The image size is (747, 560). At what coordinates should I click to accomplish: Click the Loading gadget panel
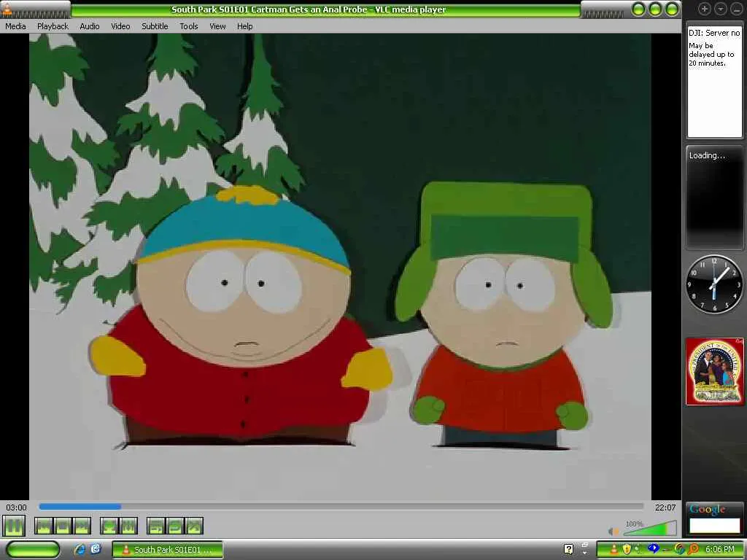pos(714,198)
